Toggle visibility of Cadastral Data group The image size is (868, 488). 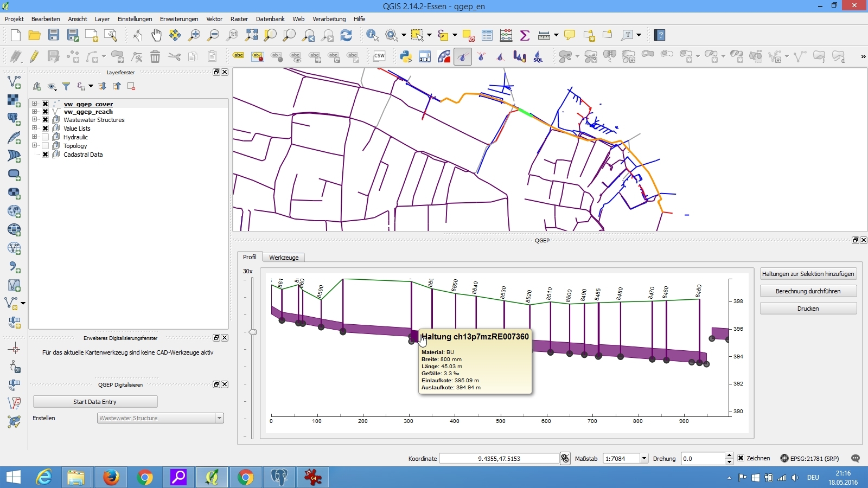(46, 155)
